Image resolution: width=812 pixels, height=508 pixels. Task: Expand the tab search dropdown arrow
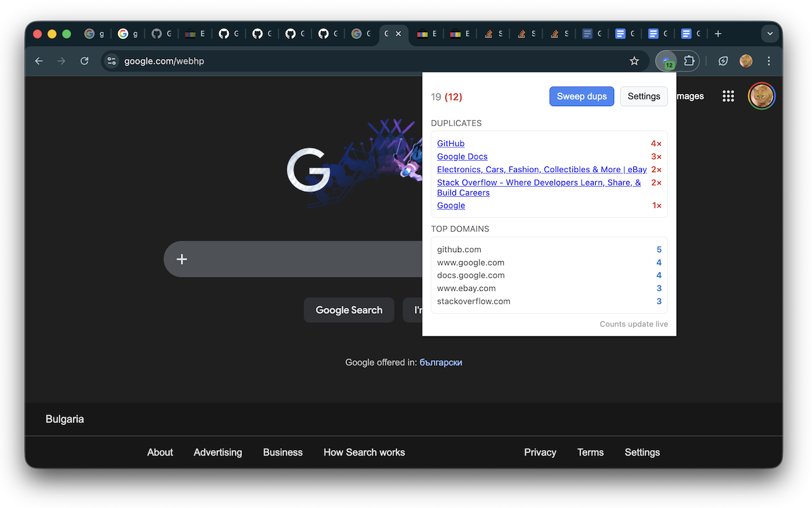point(770,34)
